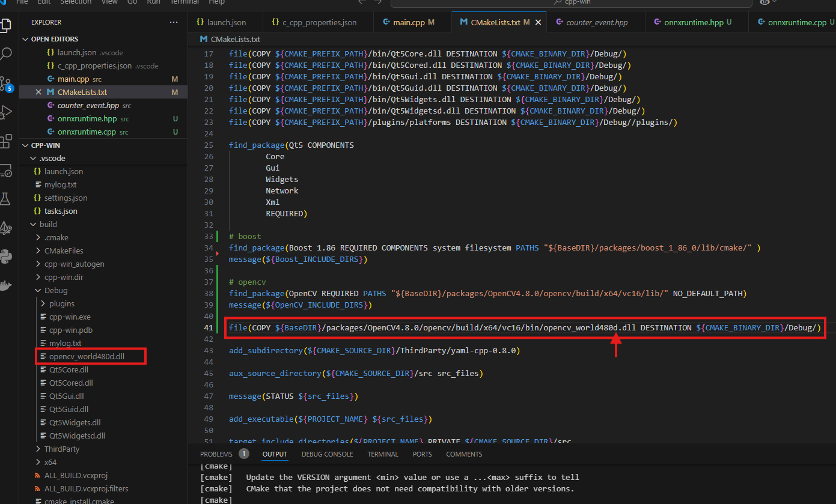Go back with the navigation left arrow
The width and height of the screenshot is (836, 504).
362,2
